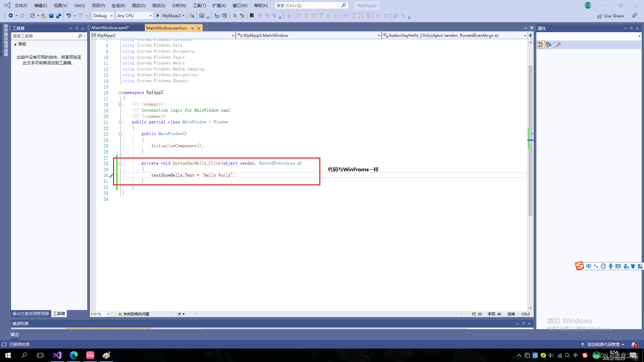Click the Navigate Backward arrow icon
644x362 pixels.
pos(11,16)
